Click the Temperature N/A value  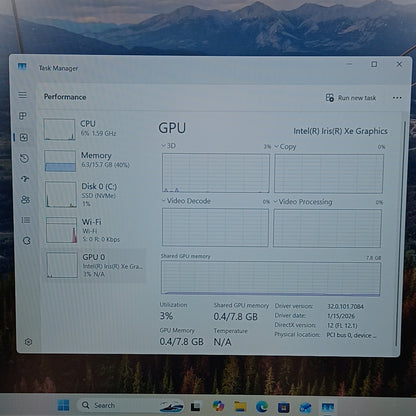[x=222, y=342]
